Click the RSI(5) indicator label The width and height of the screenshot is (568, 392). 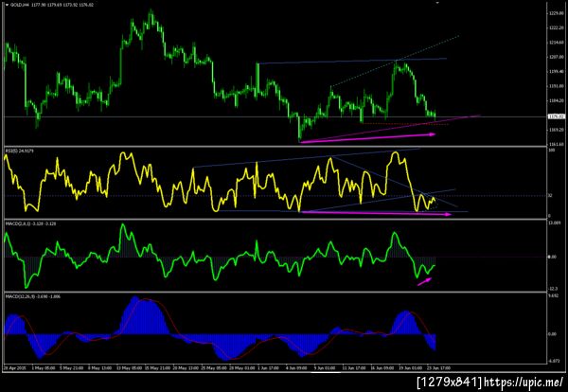coord(10,150)
